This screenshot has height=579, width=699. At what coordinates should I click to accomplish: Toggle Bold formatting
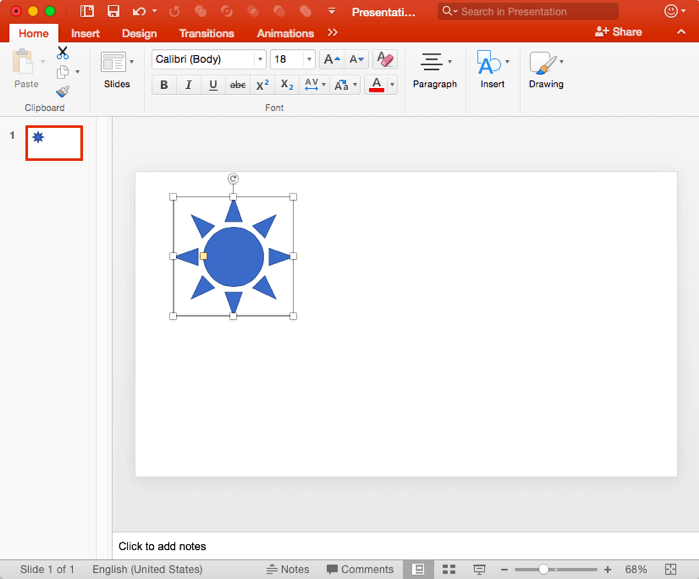pos(164,85)
